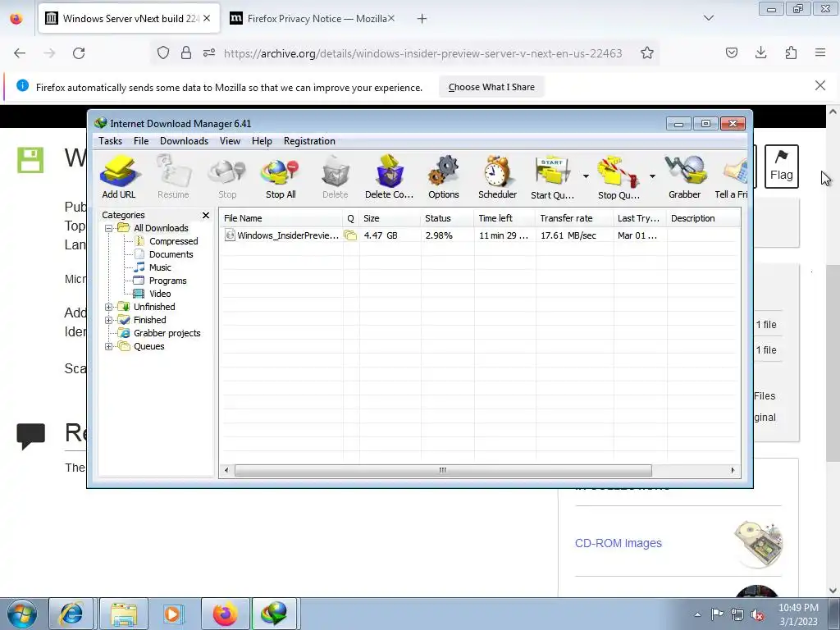Screen dimensions: 840x630
Task: Open Windows Media Player from taskbar
Action: click(x=172, y=614)
